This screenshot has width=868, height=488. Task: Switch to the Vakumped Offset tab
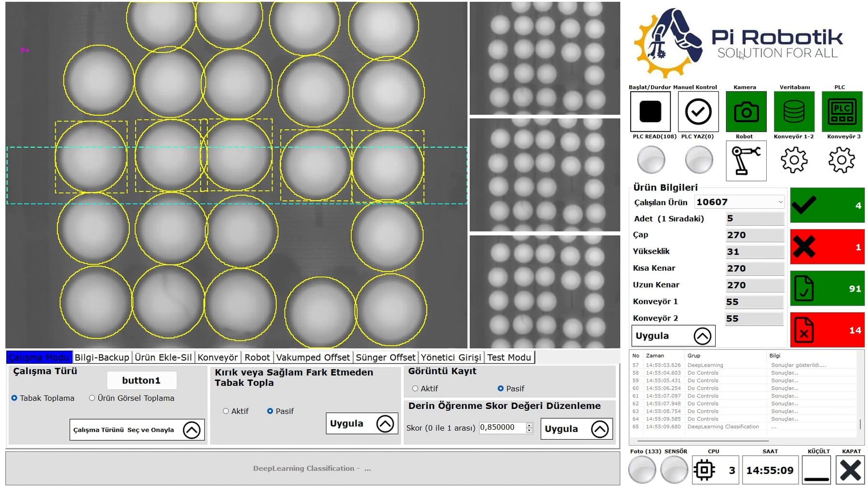click(313, 357)
